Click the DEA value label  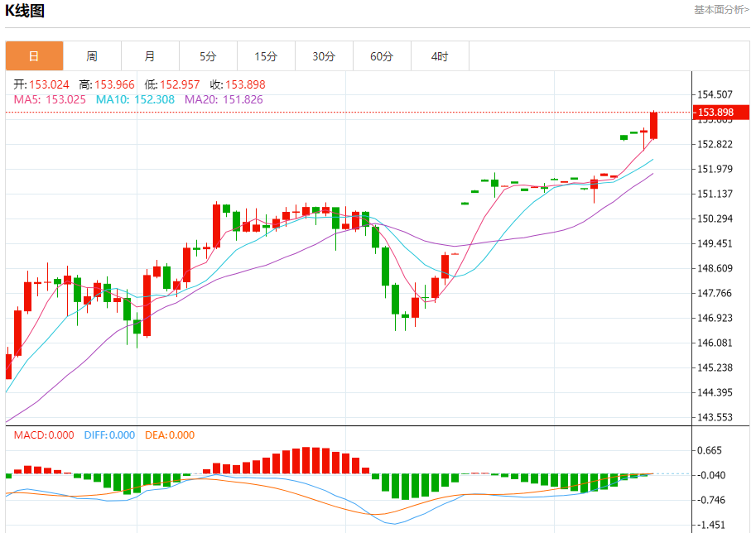pyautogui.click(x=170, y=435)
